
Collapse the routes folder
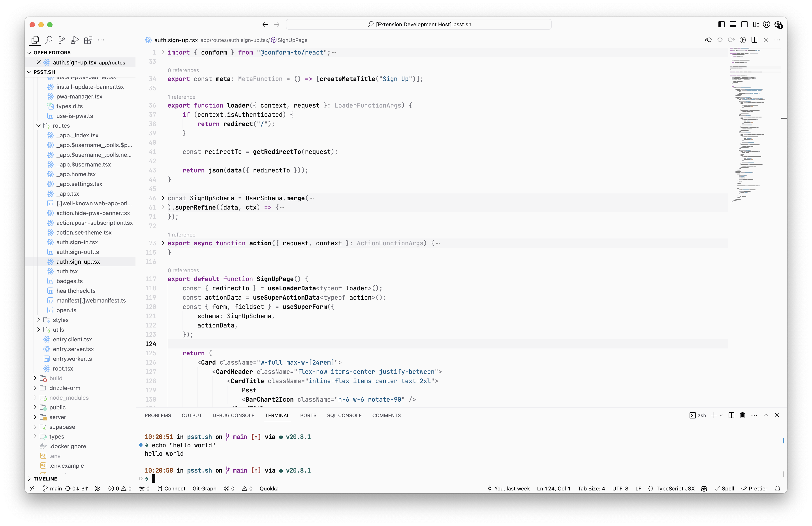(39, 126)
